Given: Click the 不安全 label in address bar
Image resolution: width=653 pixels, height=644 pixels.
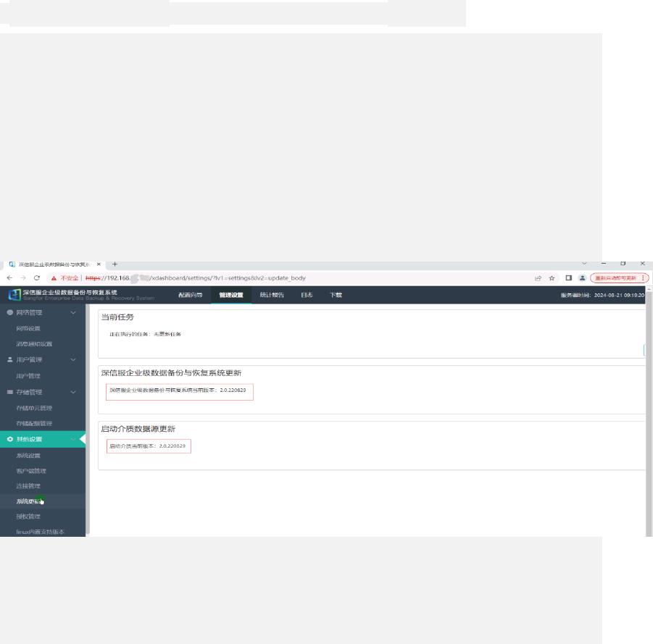Looking at the screenshot, I should [x=69, y=278].
